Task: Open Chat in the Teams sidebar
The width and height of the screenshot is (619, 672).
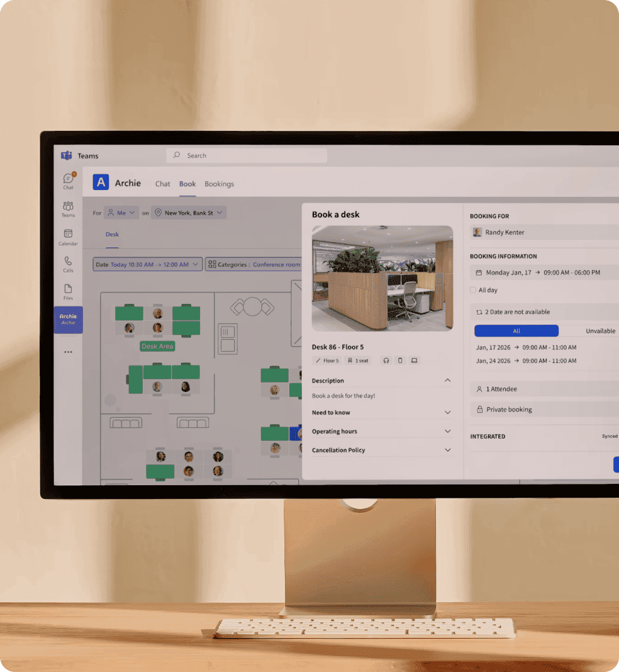Action: point(68,181)
